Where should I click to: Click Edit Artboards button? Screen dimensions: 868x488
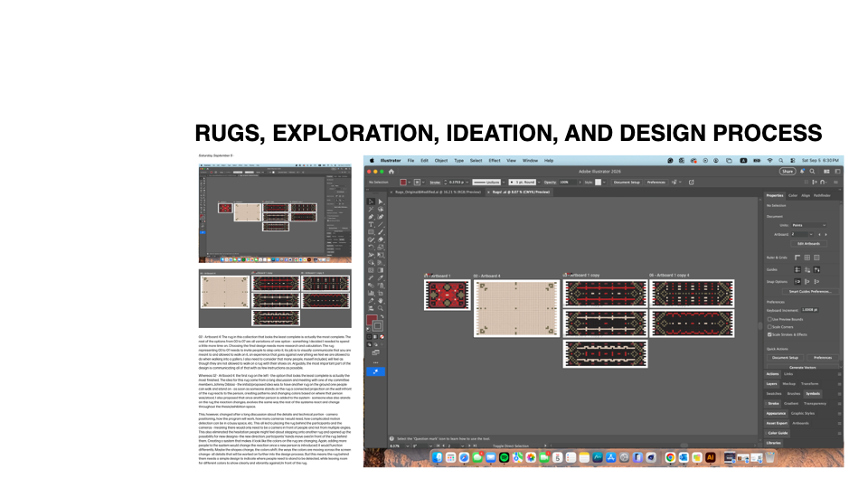(808, 243)
